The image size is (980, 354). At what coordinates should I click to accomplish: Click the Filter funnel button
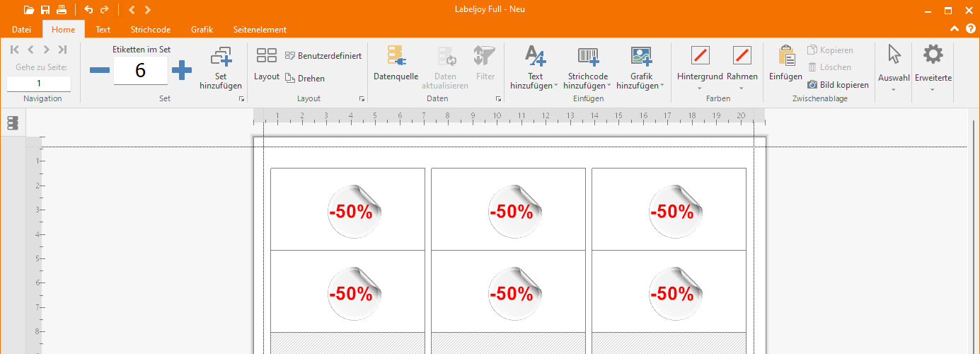point(485,64)
